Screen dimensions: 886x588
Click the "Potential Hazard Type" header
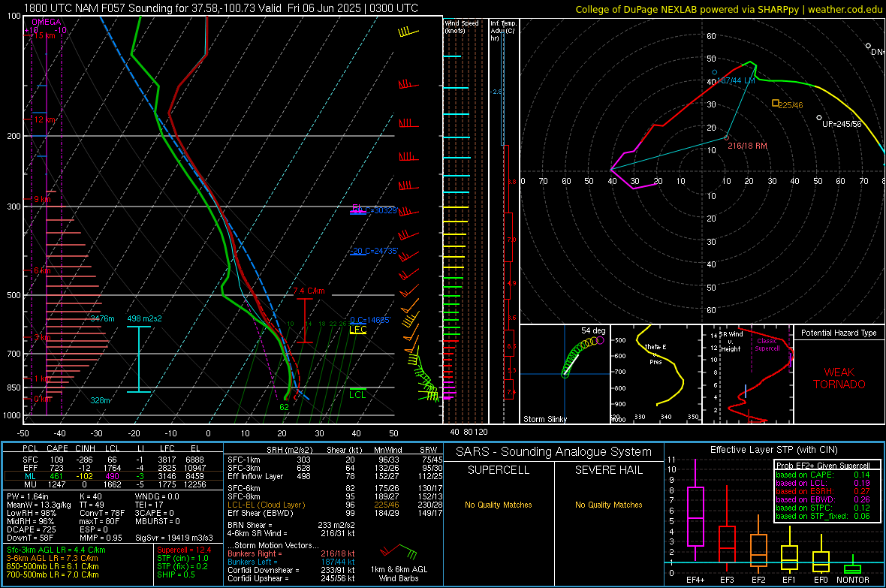[839, 333]
